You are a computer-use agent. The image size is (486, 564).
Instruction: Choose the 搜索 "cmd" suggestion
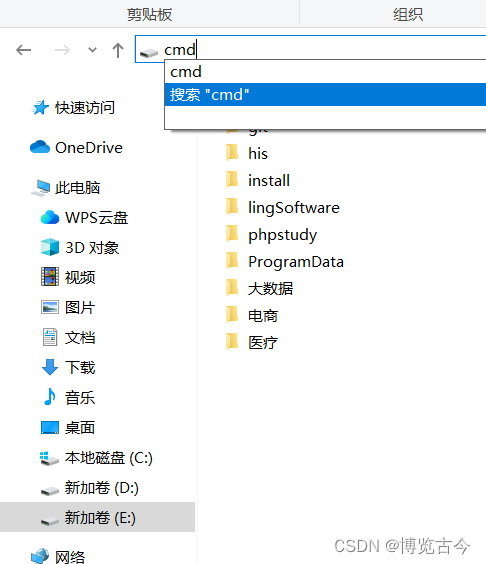325,95
